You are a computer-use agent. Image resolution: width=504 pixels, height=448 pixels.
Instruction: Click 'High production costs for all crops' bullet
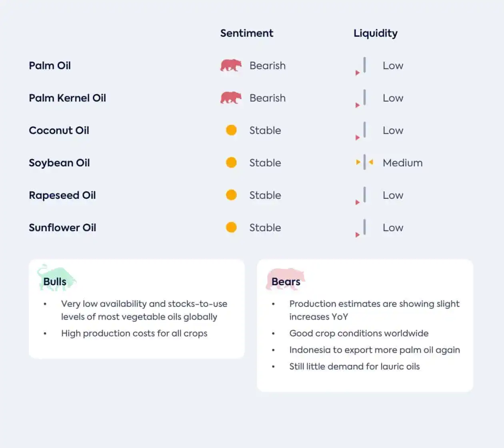[134, 333]
